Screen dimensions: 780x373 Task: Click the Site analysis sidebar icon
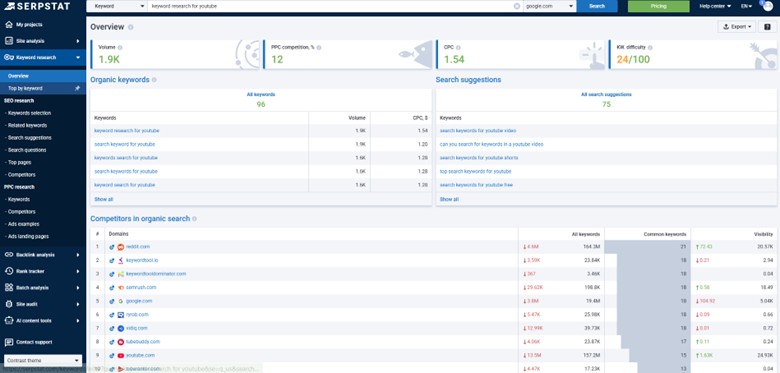[9, 41]
